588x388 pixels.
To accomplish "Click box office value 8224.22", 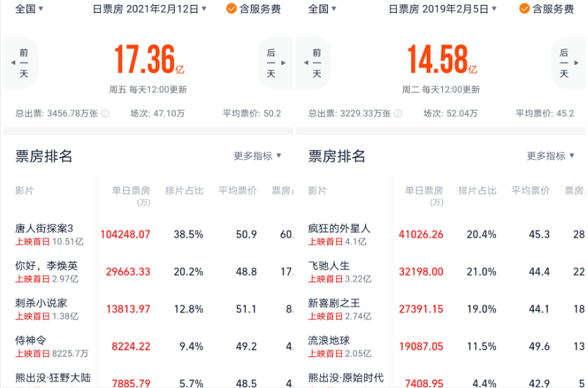I will (x=131, y=346).
